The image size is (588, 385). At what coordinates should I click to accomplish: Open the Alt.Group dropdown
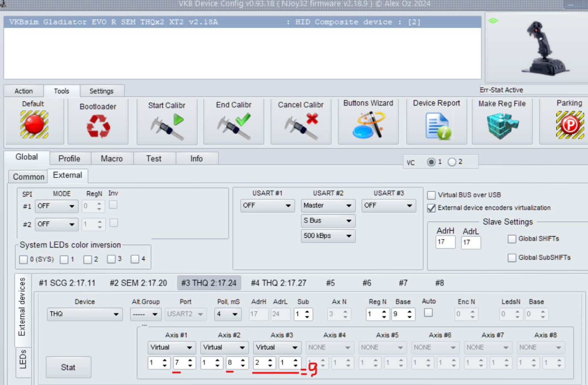tap(146, 314)
